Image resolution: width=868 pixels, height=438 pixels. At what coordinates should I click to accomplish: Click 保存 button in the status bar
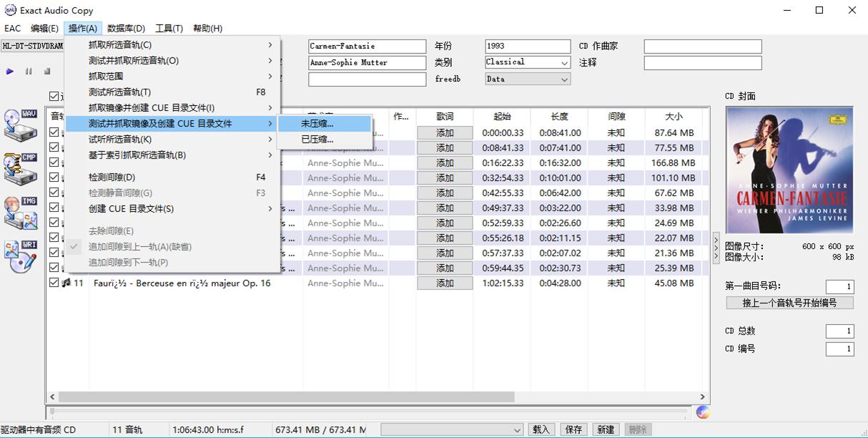point(573,429)
